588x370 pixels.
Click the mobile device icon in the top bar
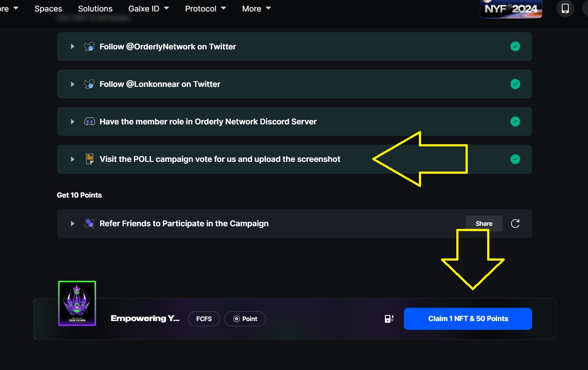coord(565,8)
